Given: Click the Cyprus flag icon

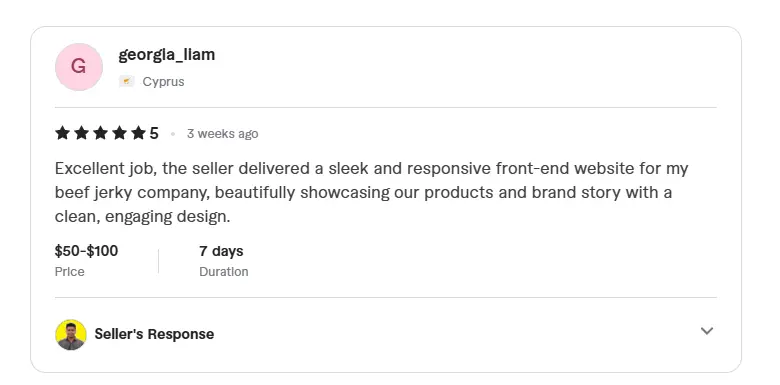Looking at the screenshot, I should (127, 81).
